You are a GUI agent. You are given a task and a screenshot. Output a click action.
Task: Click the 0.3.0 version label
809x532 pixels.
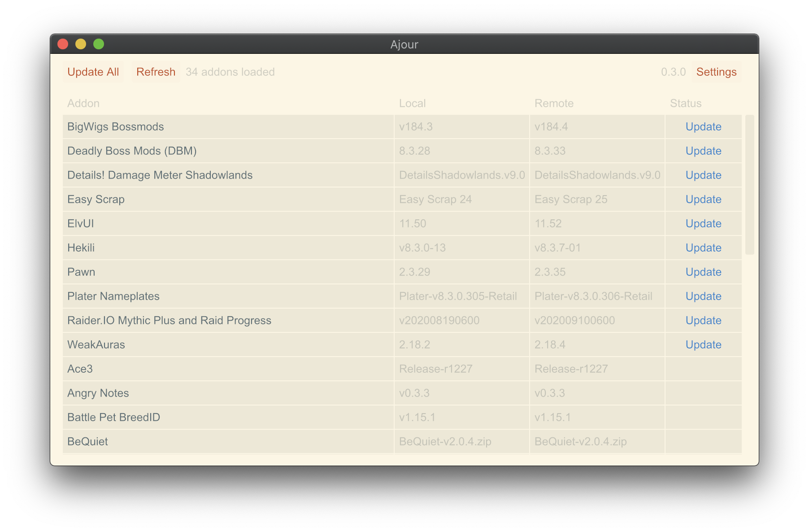click(673, 72)
